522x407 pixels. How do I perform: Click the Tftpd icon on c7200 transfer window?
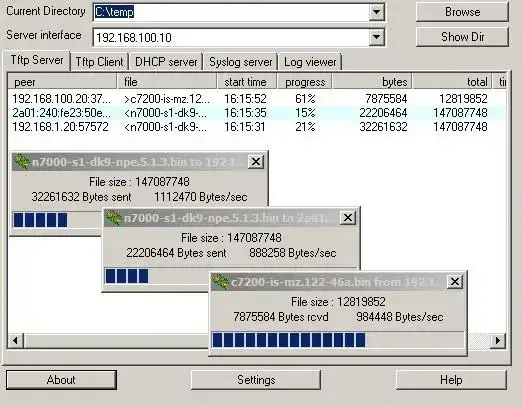(220, 282)
